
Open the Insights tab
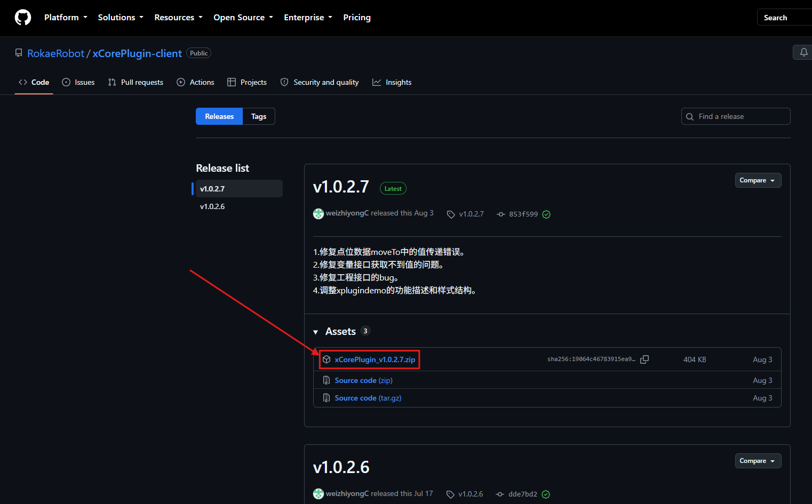pos(392,82)
